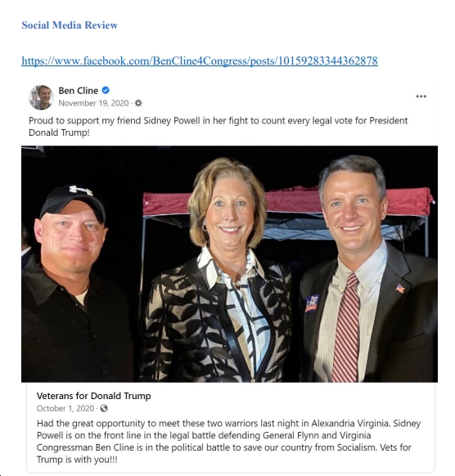Open the October 1, 2020 shared post date

click(65, 408)
